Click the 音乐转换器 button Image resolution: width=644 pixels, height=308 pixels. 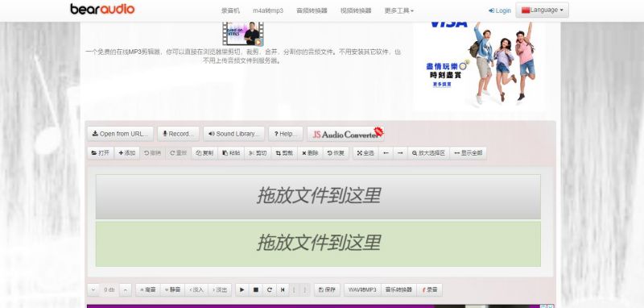[x=398, y=290]
